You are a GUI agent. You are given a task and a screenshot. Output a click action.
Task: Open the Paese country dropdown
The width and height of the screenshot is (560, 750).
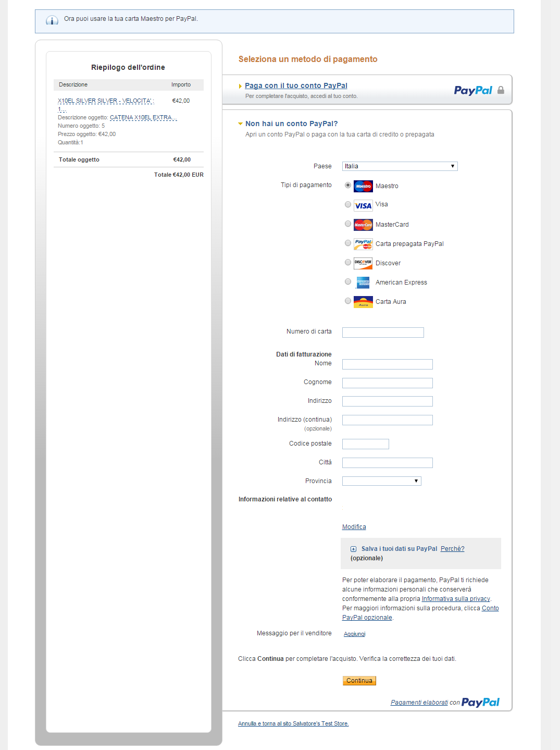(400, 166)
